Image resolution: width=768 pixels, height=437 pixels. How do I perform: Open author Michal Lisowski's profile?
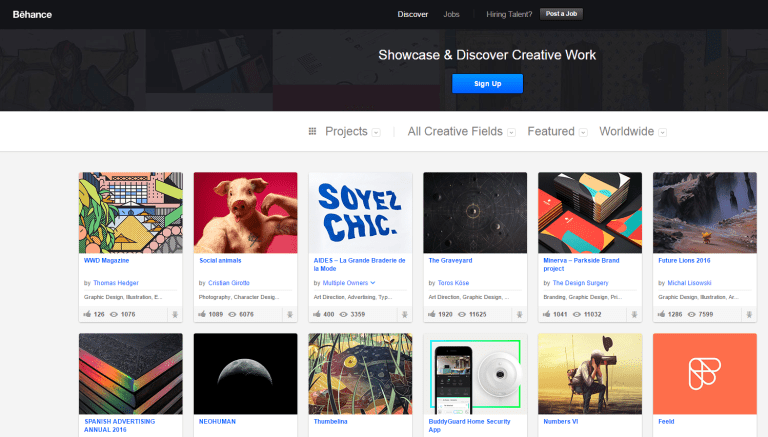[x=689, y=283]
